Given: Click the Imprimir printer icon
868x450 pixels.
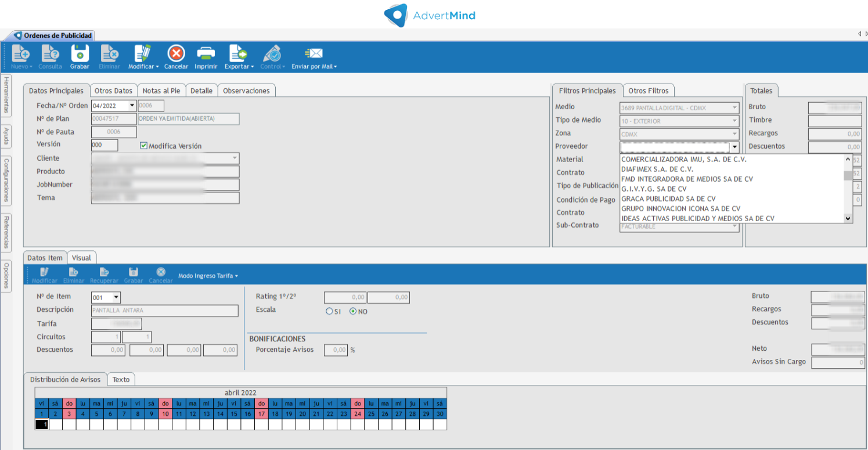Looking at the screenshot, I should [x=206, y=53].
